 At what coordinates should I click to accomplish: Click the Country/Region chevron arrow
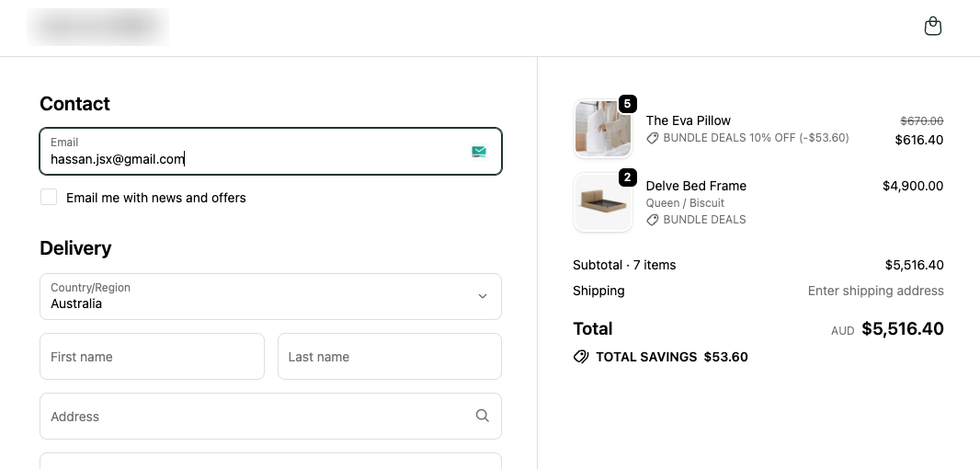coord(483,296)
